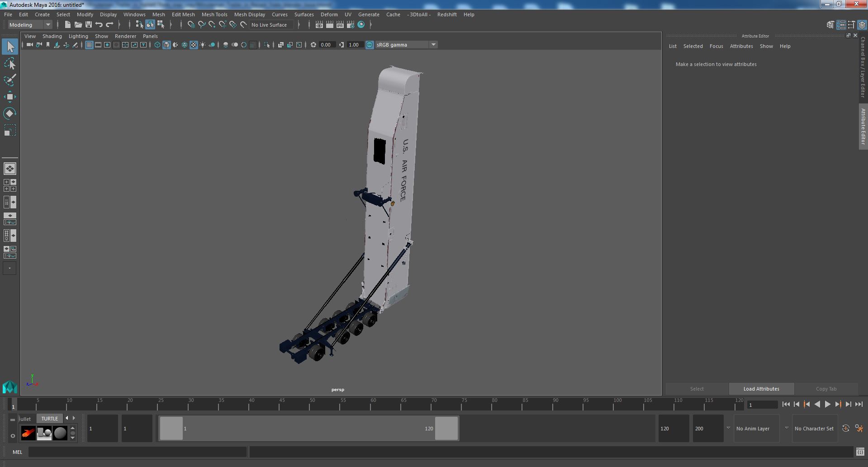The height and width of the screenshot is (467, 868).
Task: Open the Edit Mesh menu
Action: (183, 14)
